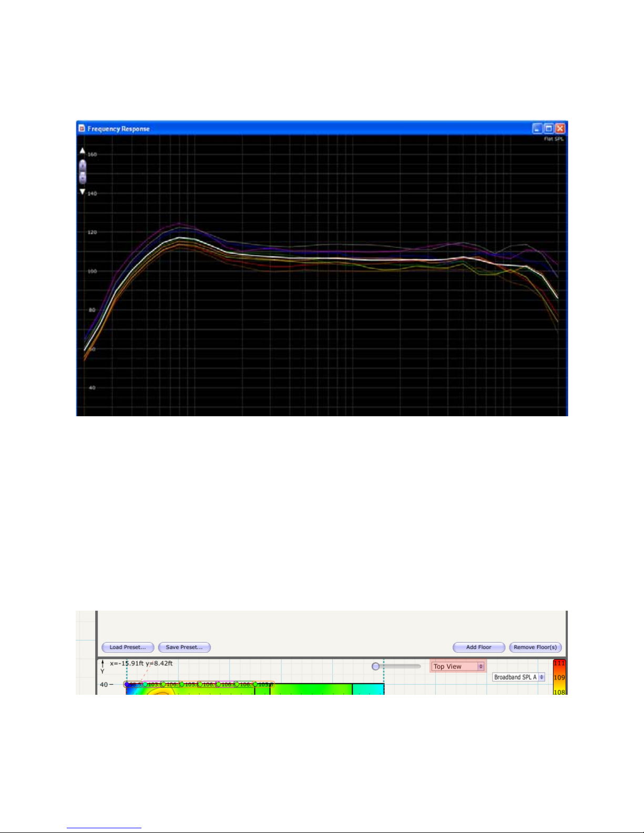Click the Frequency Response title text
The width and height of the screenshot is (644, 833).
pos(119,129)
